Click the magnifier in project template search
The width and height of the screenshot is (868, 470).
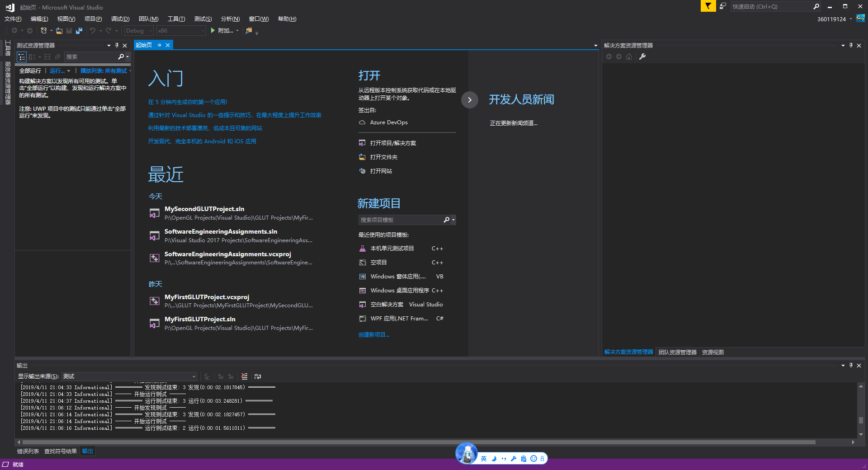click(447, 220)
